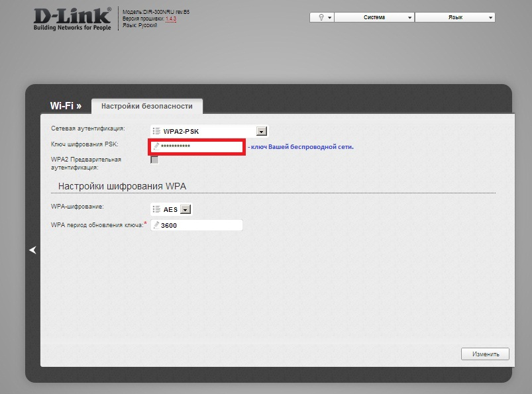
Task: Click pencil icon in PSK key field
Action: 156,146
